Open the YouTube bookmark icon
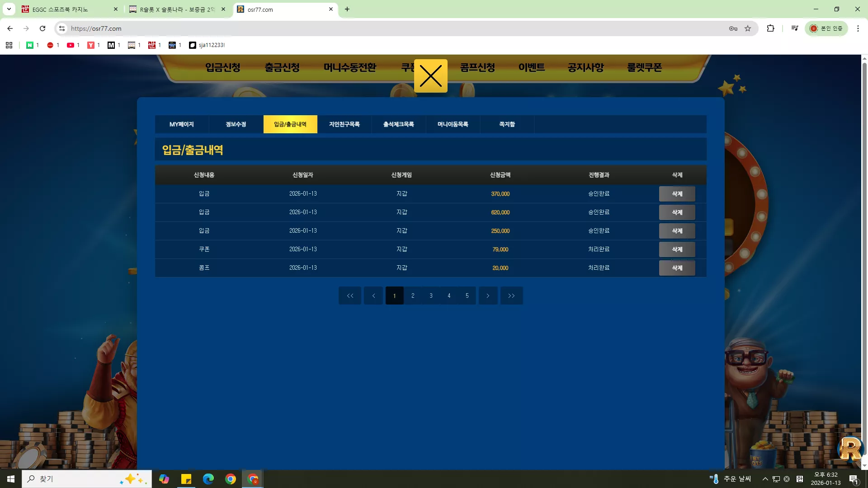Image resolution: width=868 pixels, height=488 pixels. click(71, 45)
